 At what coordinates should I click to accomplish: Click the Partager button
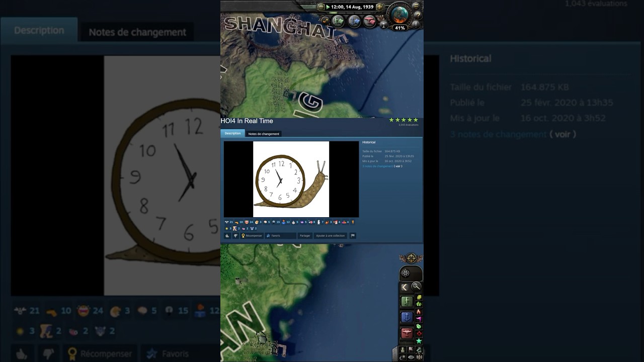[305, 236]
